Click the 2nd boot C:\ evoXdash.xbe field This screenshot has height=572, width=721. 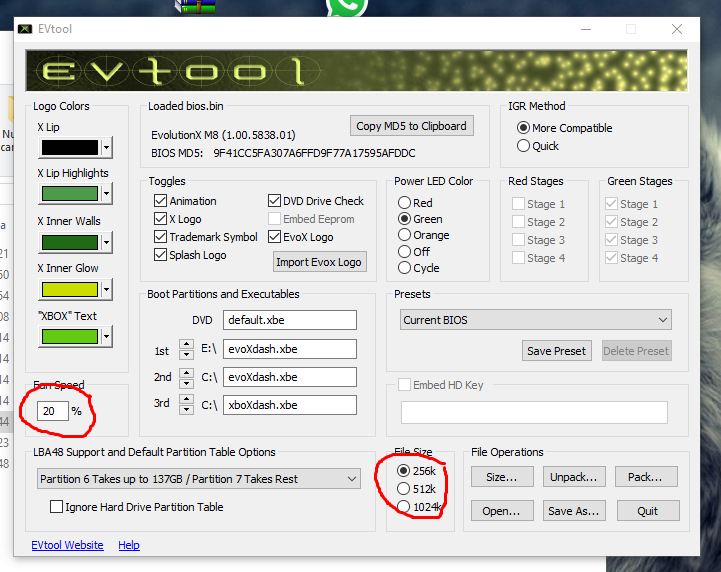pos(290,377)
